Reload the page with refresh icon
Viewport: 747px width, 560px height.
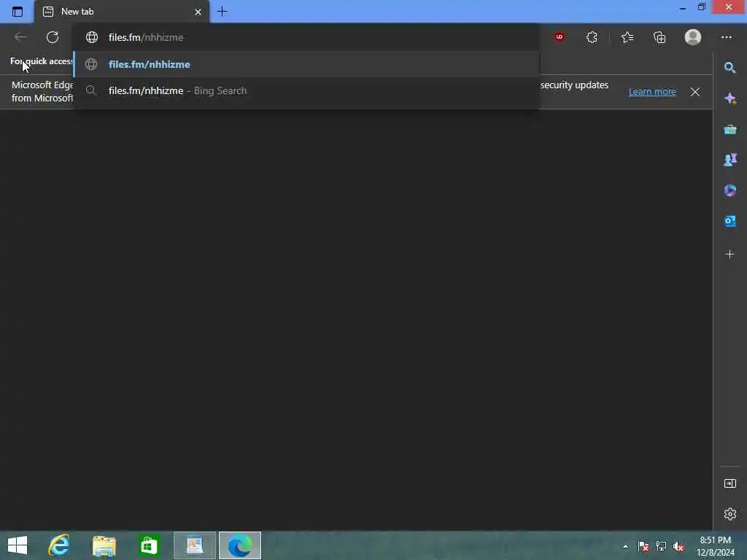53,37
